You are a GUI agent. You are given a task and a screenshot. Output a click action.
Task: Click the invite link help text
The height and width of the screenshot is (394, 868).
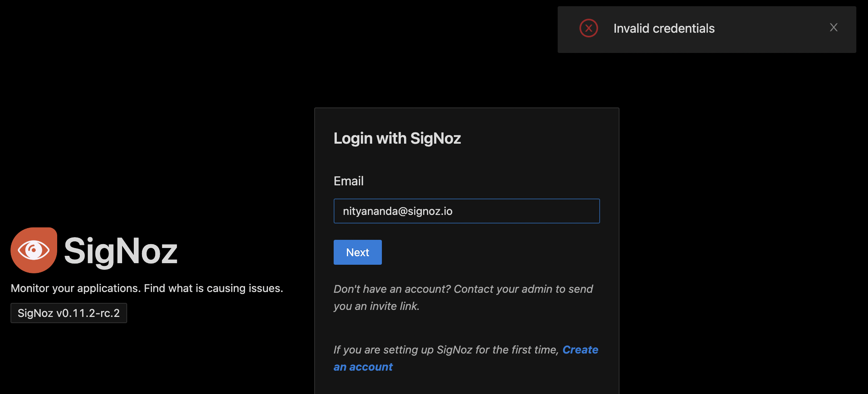[x=463, y=297]
